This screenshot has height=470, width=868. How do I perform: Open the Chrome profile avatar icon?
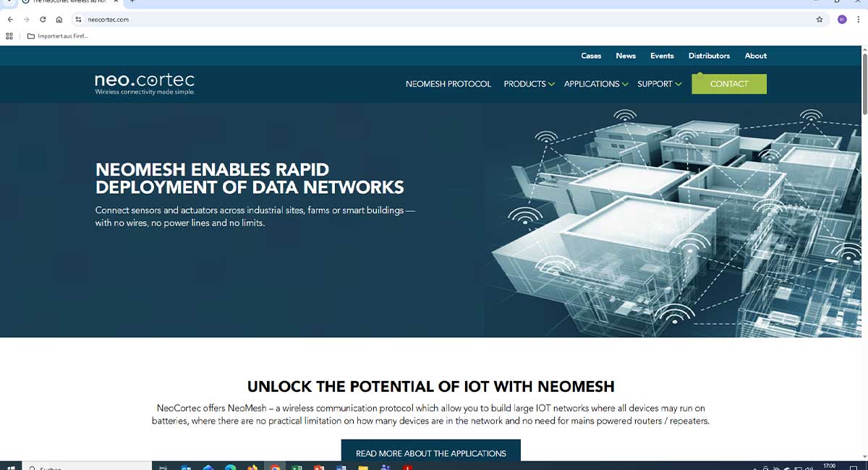[842, 19]
